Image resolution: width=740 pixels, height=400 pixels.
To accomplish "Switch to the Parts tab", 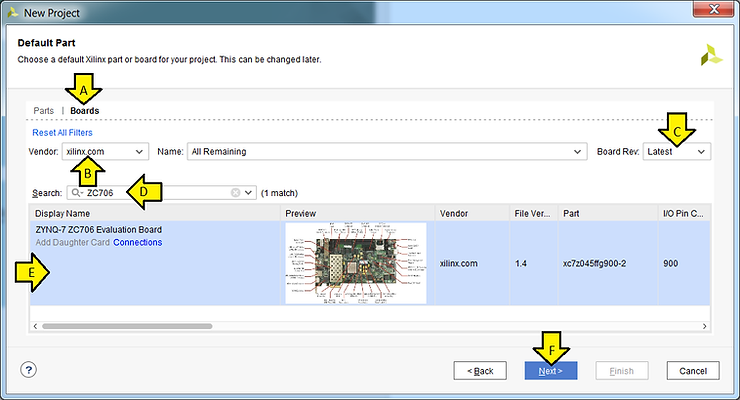I will [x=43, y=110].
